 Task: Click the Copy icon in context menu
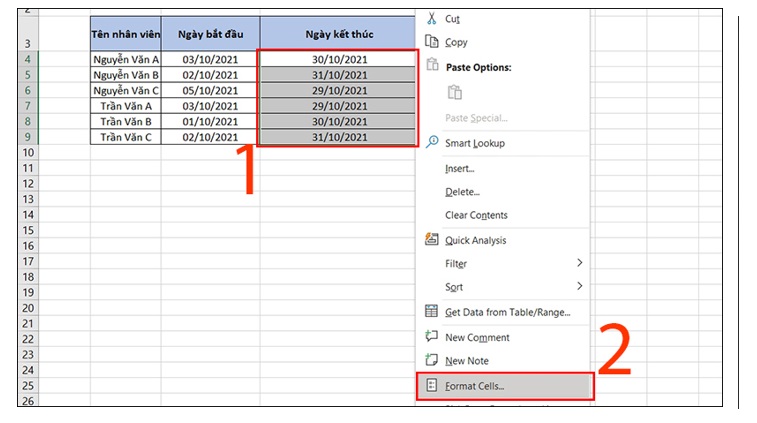pos(432,42)
